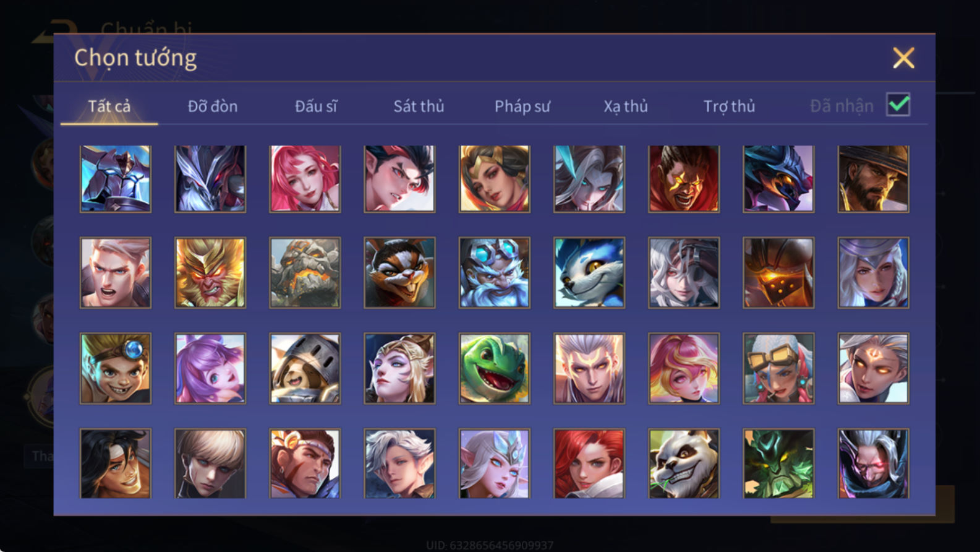Show the Xạ thủ hero category
Viewport: 980px width, 552px height.
pos(626,106)
